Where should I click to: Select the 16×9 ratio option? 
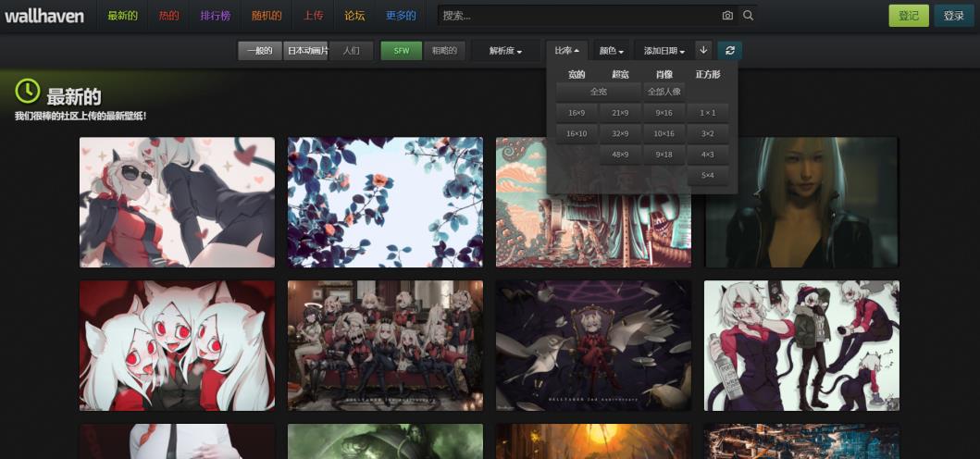[x=577, y=113]
